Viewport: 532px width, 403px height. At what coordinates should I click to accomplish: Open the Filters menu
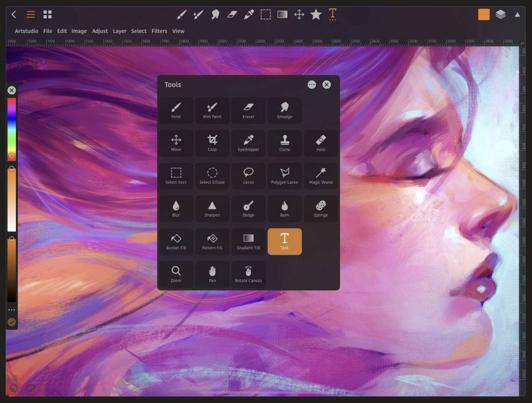[x=159, y=31]
